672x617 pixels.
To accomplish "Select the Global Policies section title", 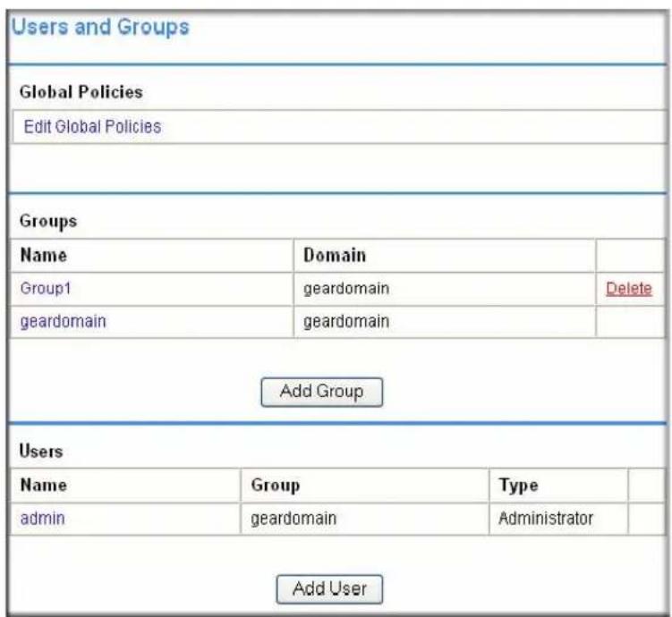I will pos(81,92).
